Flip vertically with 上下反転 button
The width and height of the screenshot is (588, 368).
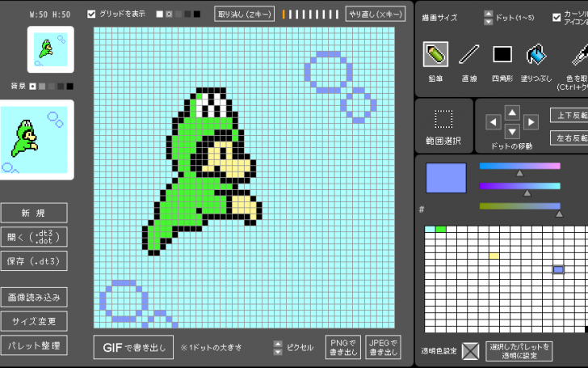pos(569,116)
